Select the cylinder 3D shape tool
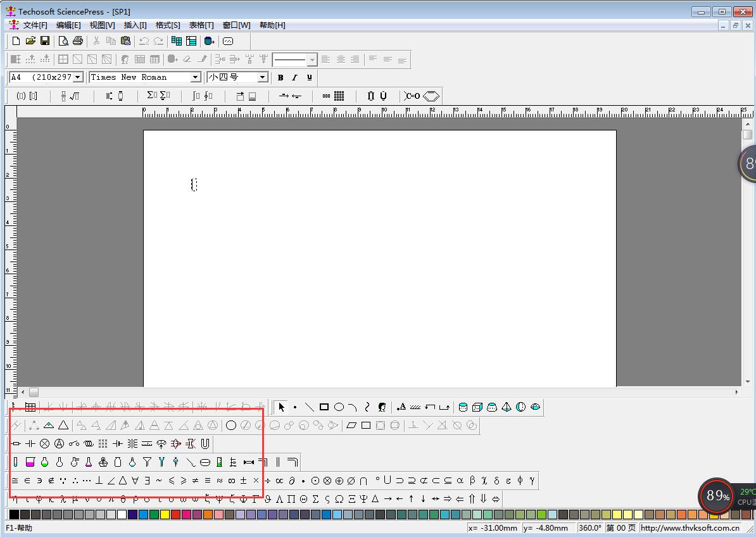Screen dimensions: 756x537 point(463,407)
